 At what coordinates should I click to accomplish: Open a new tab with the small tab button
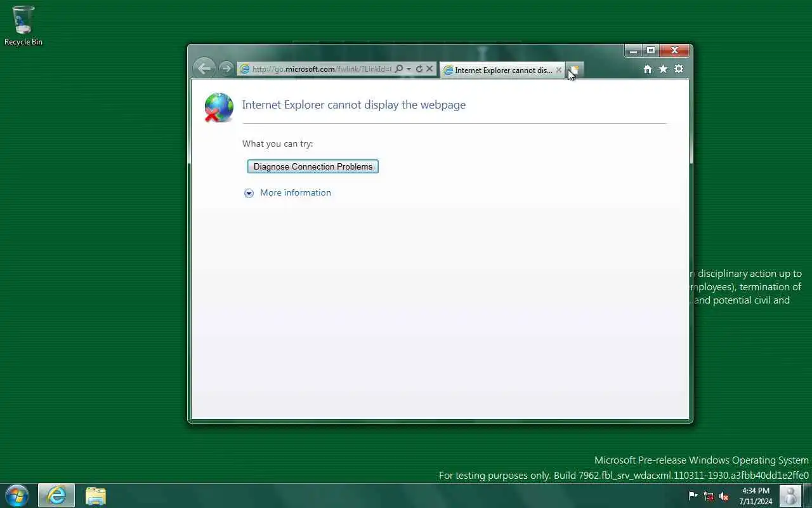pos(574,70)
